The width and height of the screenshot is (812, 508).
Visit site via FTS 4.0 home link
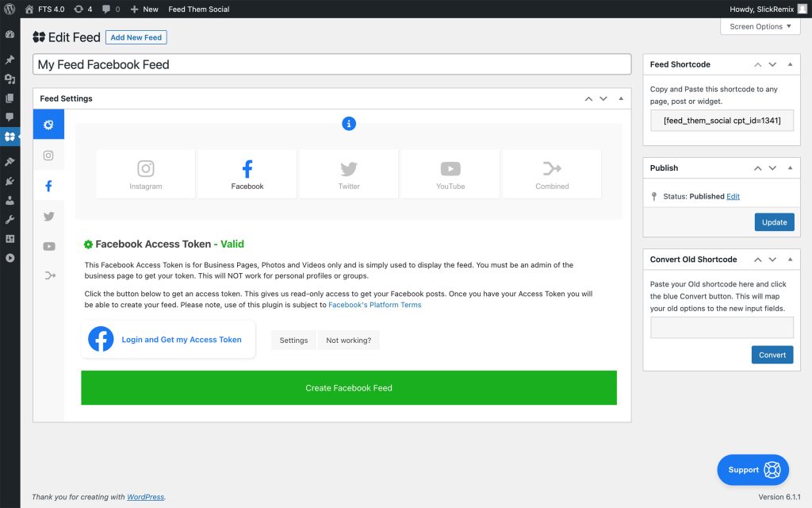pos(45,9)
